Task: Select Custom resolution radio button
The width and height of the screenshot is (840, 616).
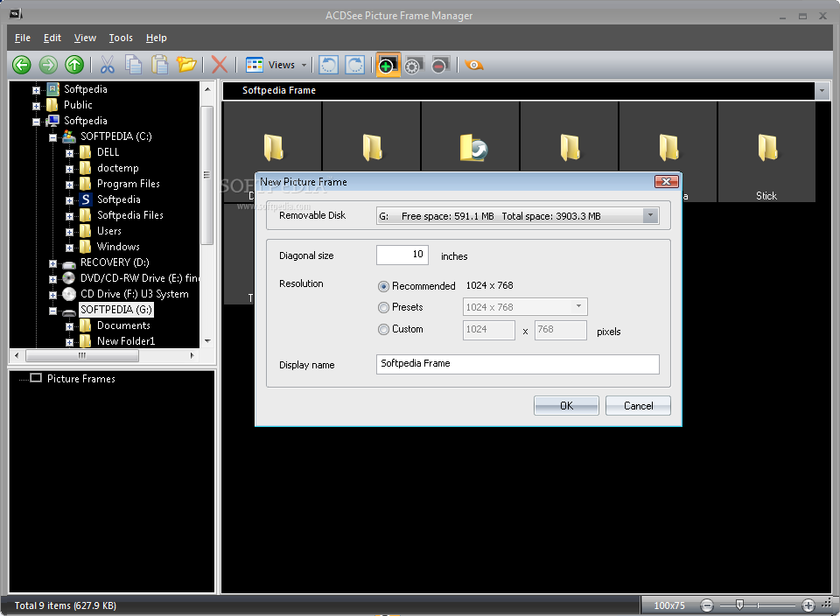Action: (x=383, y=329)
